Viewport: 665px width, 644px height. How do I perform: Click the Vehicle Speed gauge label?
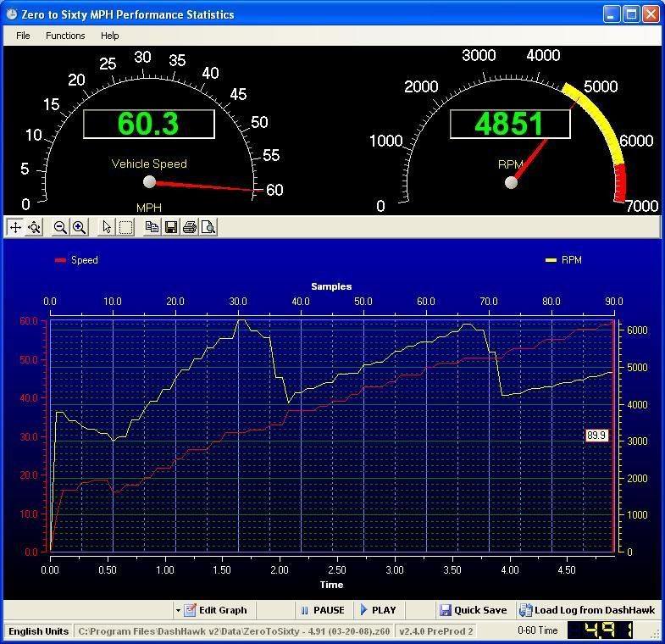(149, 164)
